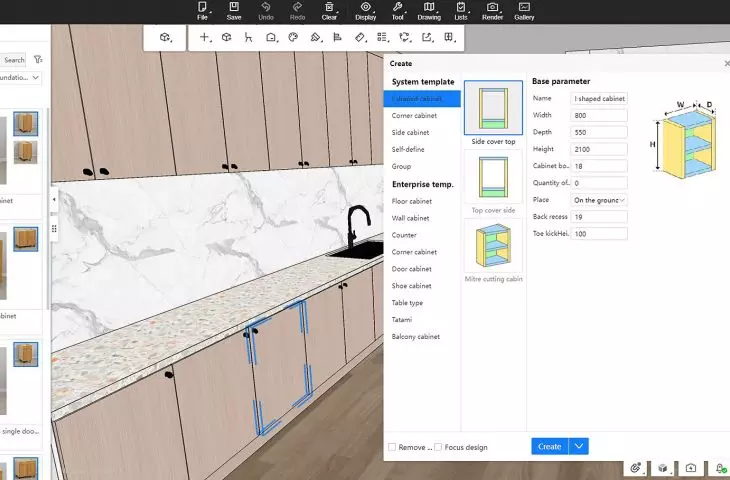Click the export share icon in toolbar
The width and height of the screenshot is (730, 480).
click(426, 37)
